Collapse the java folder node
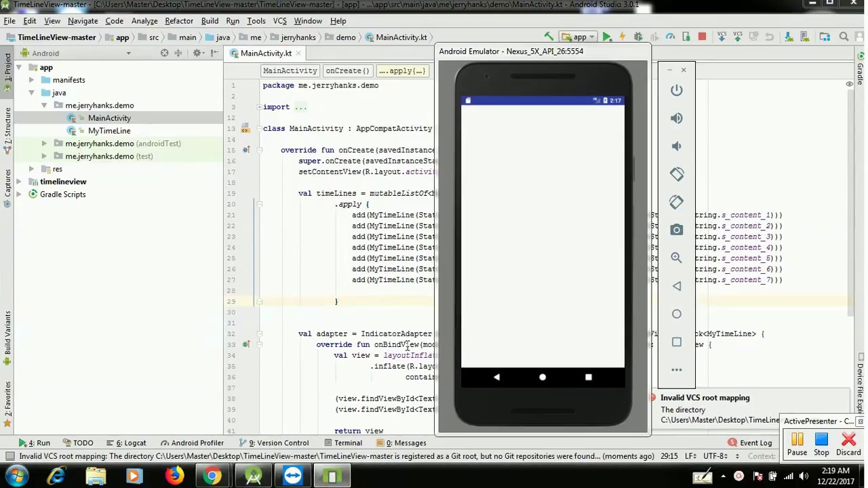 31,93
